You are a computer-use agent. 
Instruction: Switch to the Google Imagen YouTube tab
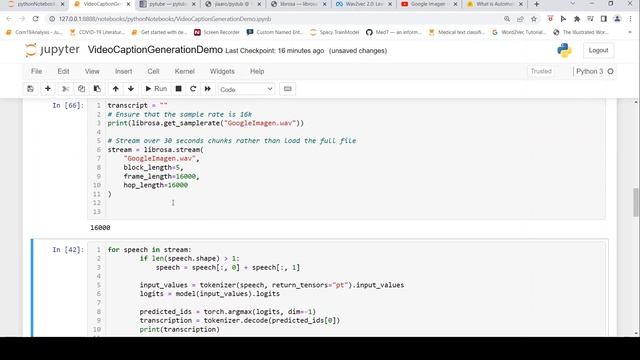click(428, 4)
